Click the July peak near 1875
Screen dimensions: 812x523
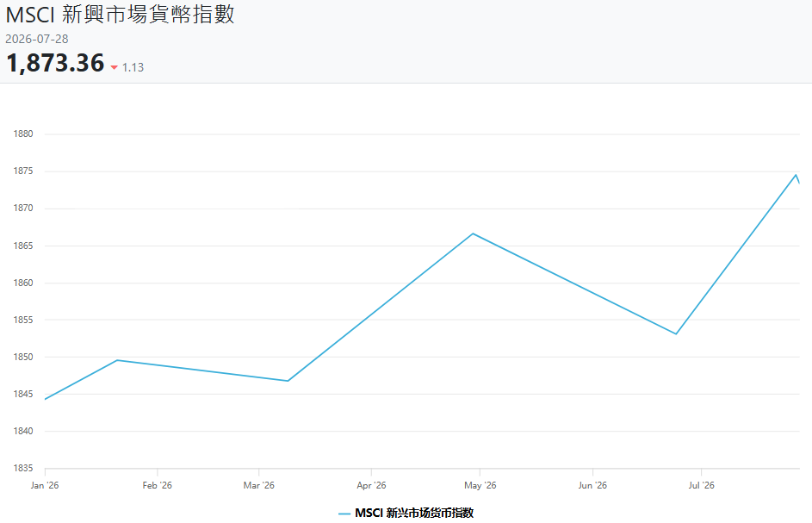796,175
